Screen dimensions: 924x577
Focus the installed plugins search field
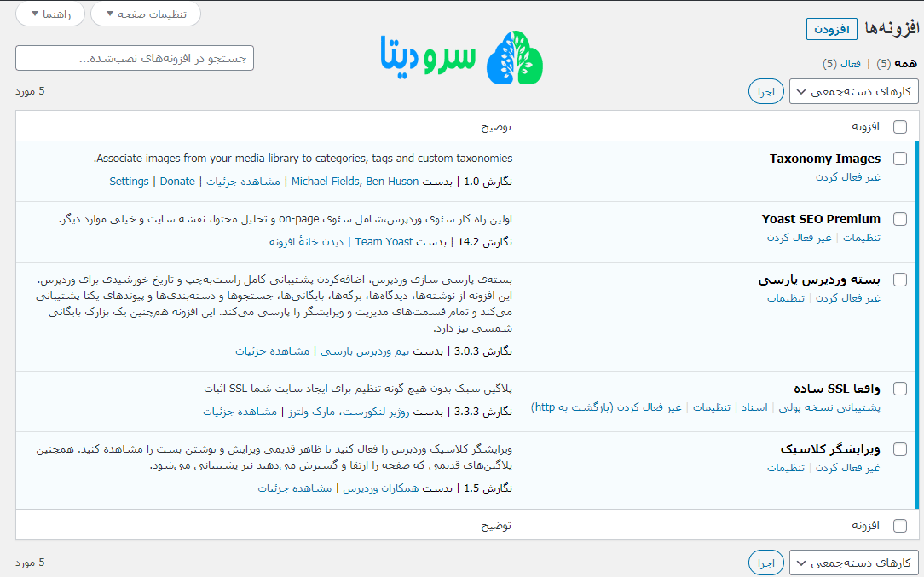[x=135, y=58]
